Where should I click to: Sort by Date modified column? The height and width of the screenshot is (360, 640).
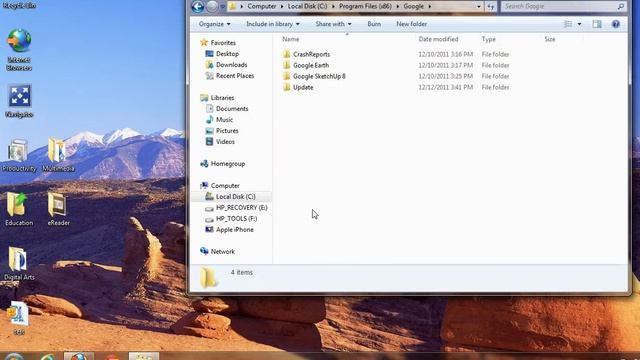tap(438, 39)
